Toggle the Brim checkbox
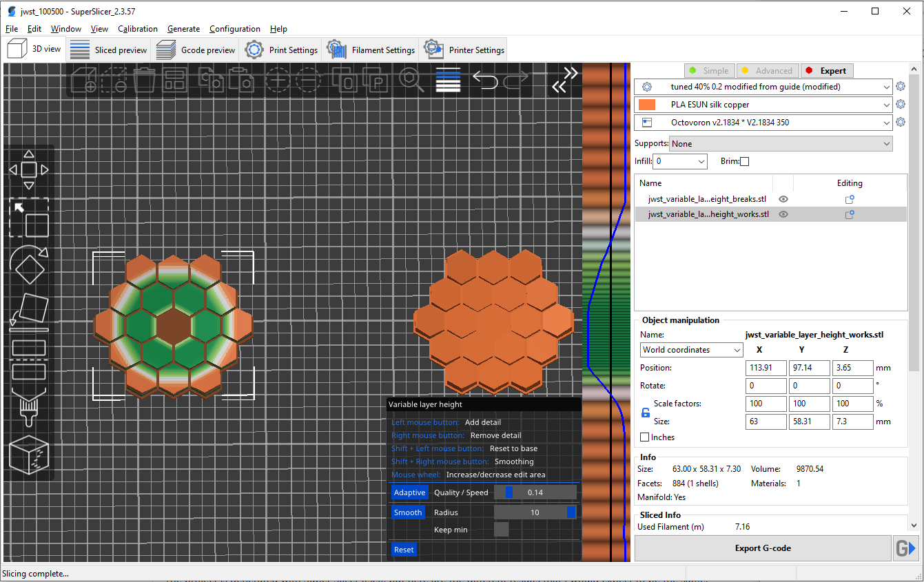The image size is (924, 582). (x=744, y=161)
